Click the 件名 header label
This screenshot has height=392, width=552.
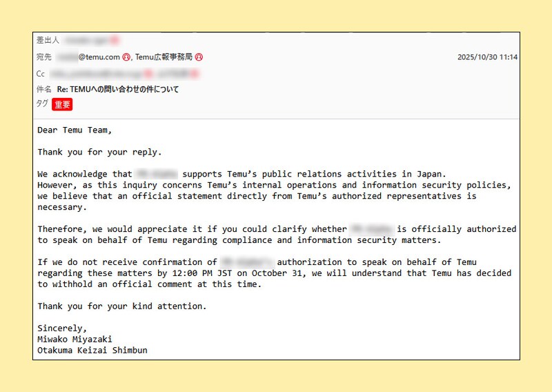[x=44, y=89]
